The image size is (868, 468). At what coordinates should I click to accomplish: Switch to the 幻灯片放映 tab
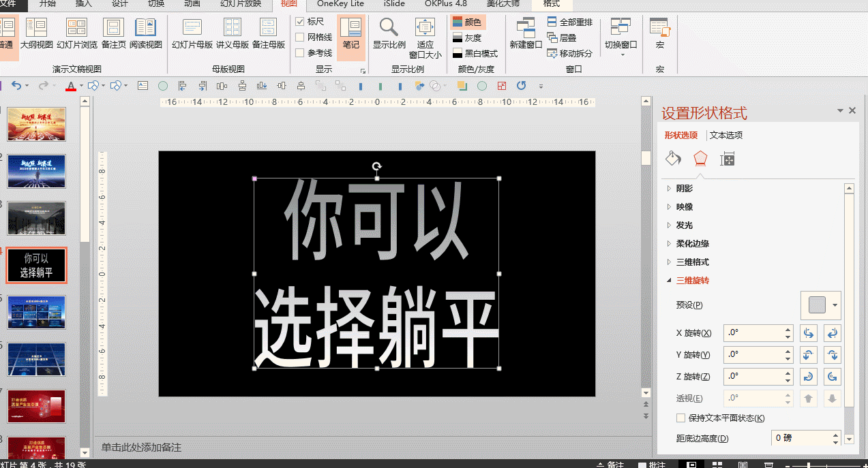pos(240,4)
